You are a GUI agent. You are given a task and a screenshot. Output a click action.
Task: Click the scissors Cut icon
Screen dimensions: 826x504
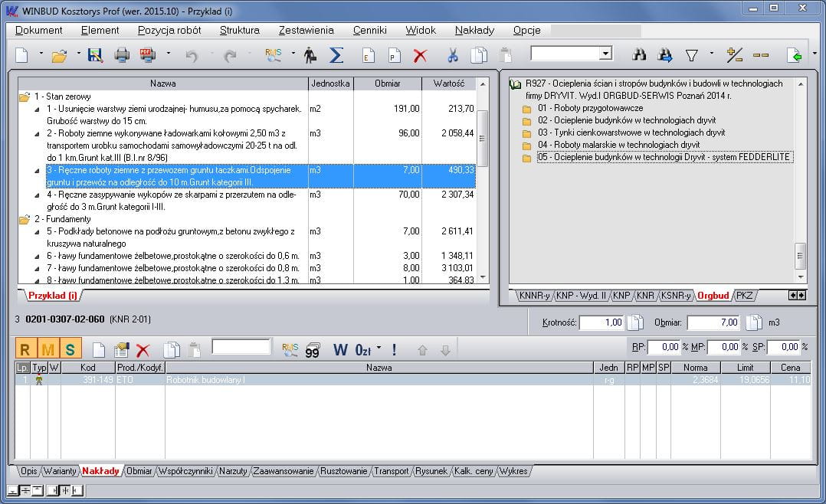(x=452, y=55)
